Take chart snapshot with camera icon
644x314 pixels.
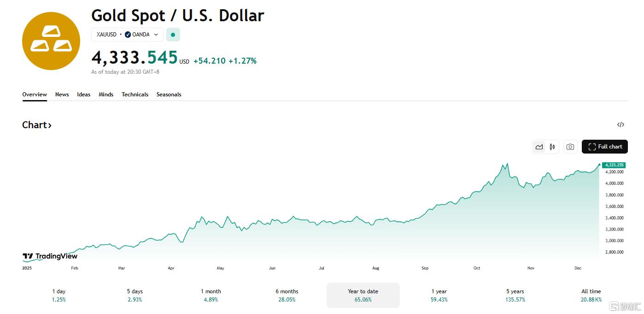pyautogui.click(x=570, y=147)
